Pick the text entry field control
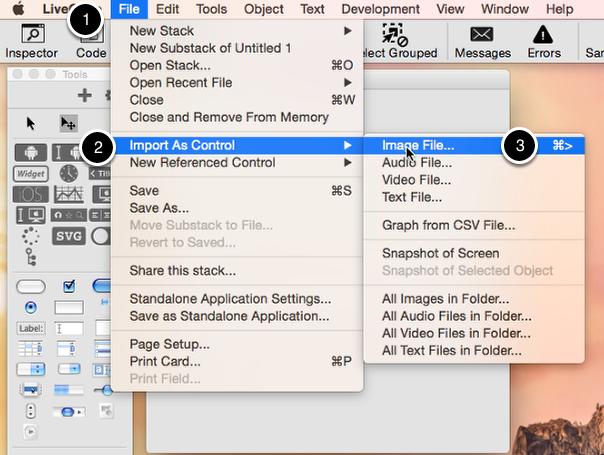The image size is (604, 455). (69, 328)
